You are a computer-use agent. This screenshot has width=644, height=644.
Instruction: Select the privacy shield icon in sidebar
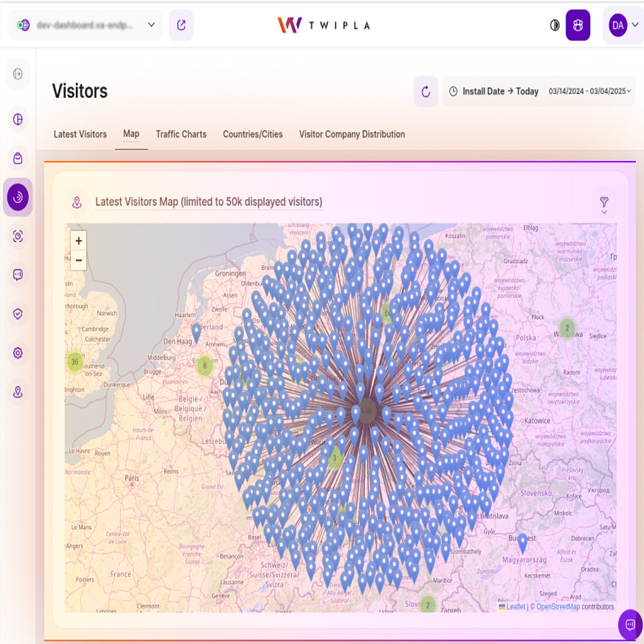click(18, 314)
